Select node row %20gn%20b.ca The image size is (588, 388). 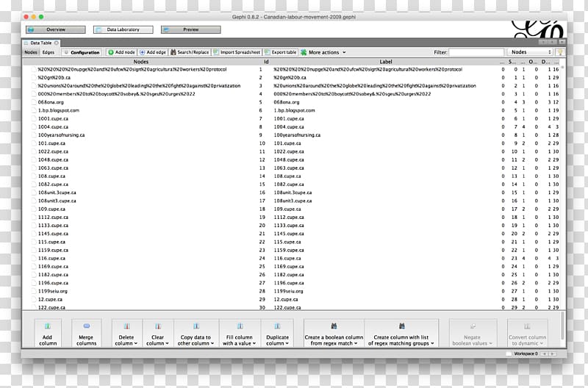click(x=54, y=78)
